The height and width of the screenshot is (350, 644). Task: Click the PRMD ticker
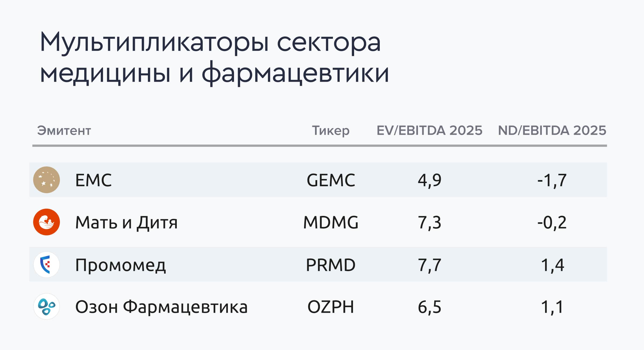pyautogui.click(x=331, y=265)
